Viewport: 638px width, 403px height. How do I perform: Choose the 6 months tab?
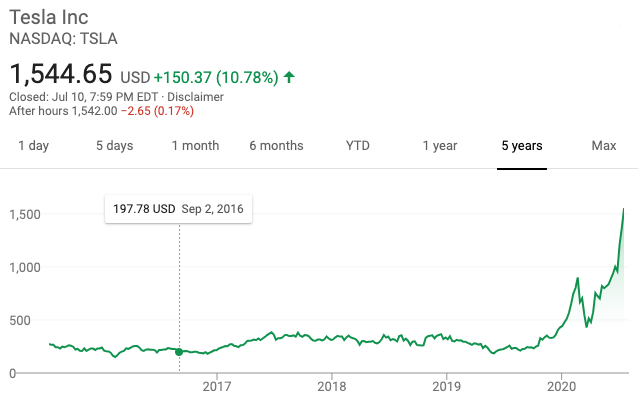276,146
